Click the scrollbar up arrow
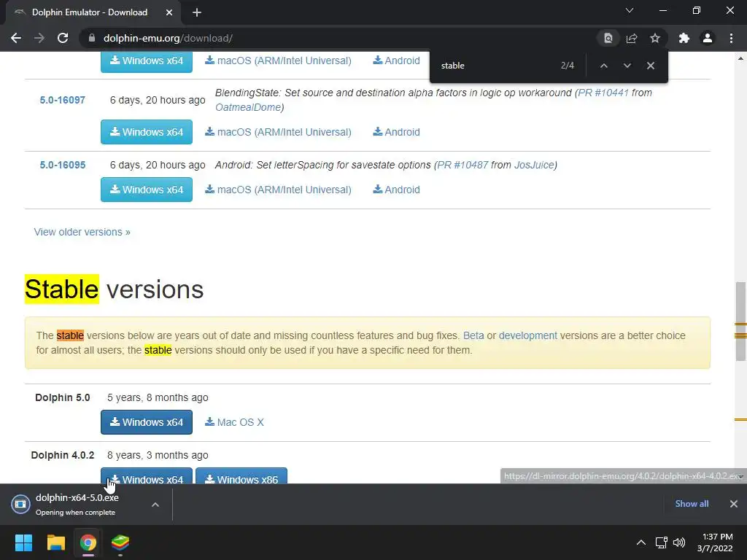The height and width of the screenshot is (560, 747). click(x=740, y=58)
